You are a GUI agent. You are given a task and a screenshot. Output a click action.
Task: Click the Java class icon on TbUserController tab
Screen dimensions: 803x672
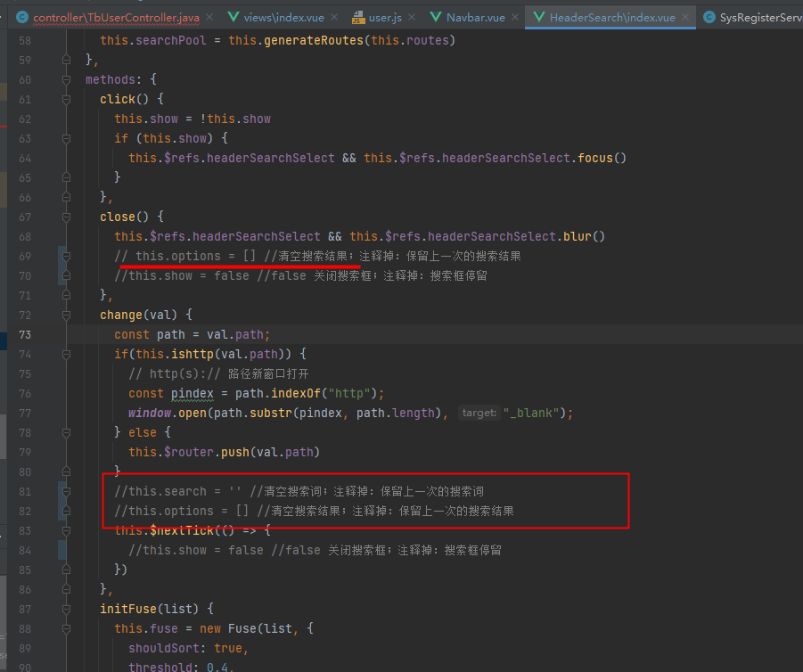click(x=22, y=18)
